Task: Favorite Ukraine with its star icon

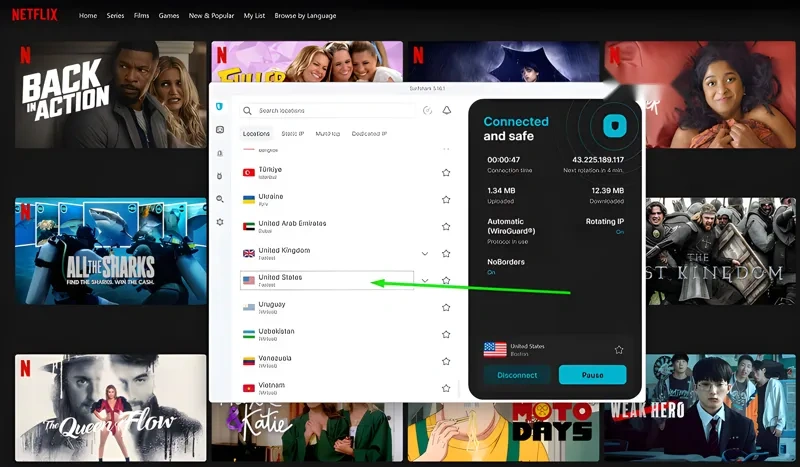Action: point(446,200)
